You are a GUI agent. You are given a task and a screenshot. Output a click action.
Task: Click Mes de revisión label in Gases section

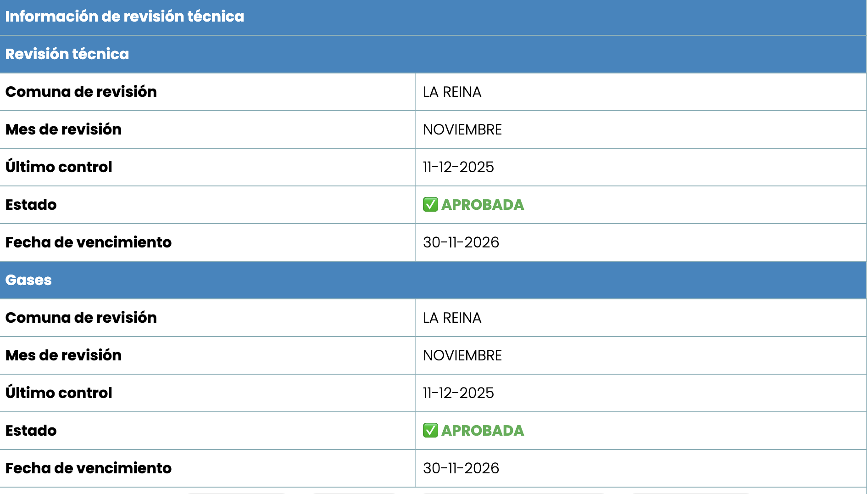pyautogui.click(x=63, y=355)
